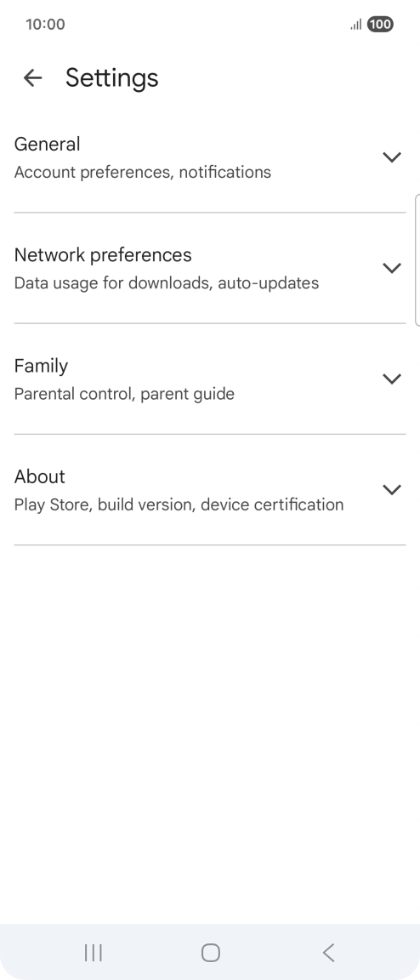
Task: Tap the back arrow beside Settings
Action: pyautogui.click(x=32, y=77)
